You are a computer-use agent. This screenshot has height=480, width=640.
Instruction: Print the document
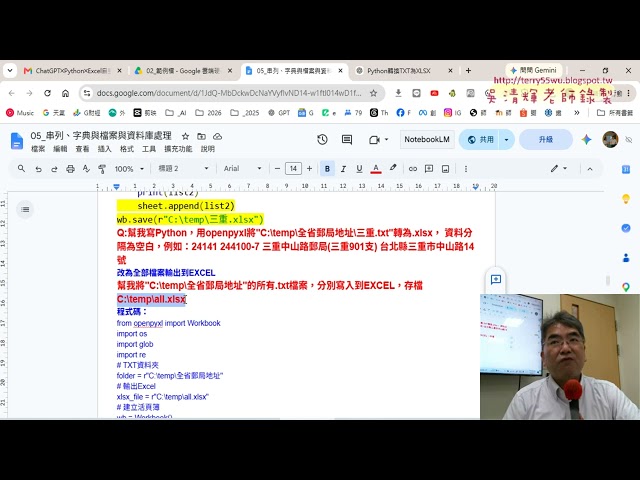[x=70, y=169]
